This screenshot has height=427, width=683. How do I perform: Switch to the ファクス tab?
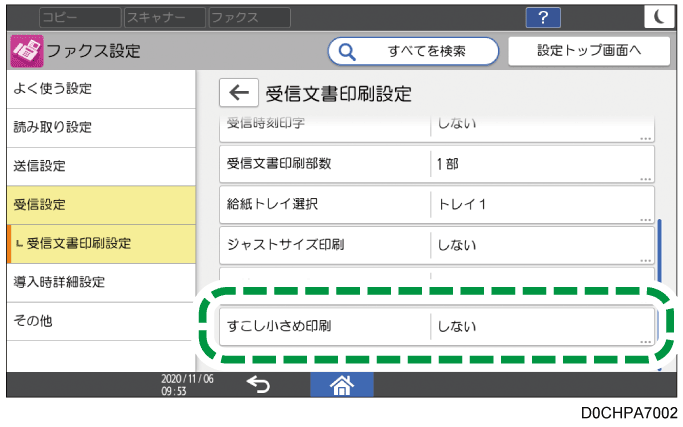pyautogui.click(x=250, y=18)
